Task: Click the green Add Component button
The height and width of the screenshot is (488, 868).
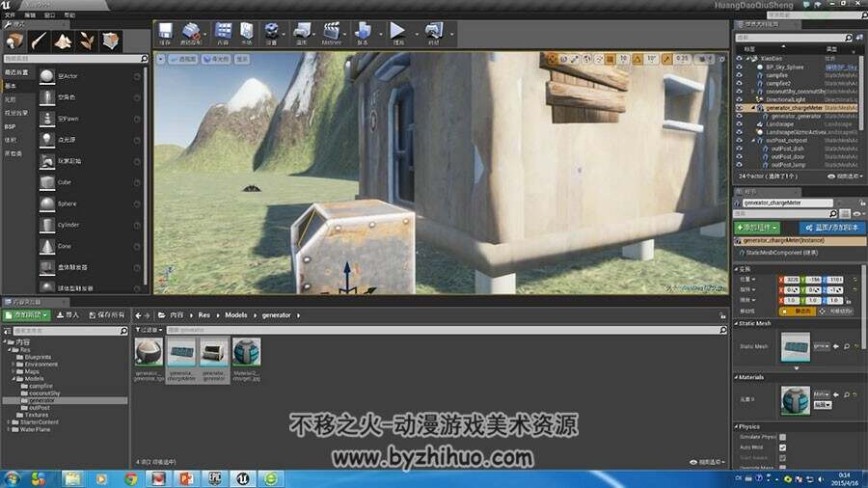Action: (x=757, y=228)
